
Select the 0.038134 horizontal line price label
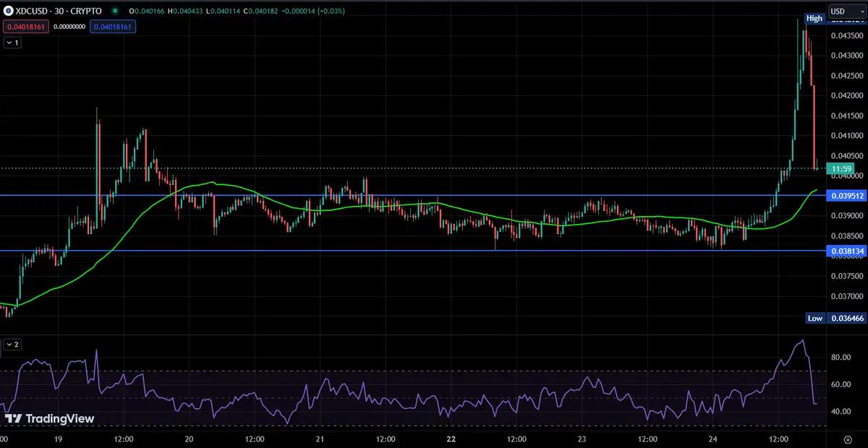(x=846, y=251)
